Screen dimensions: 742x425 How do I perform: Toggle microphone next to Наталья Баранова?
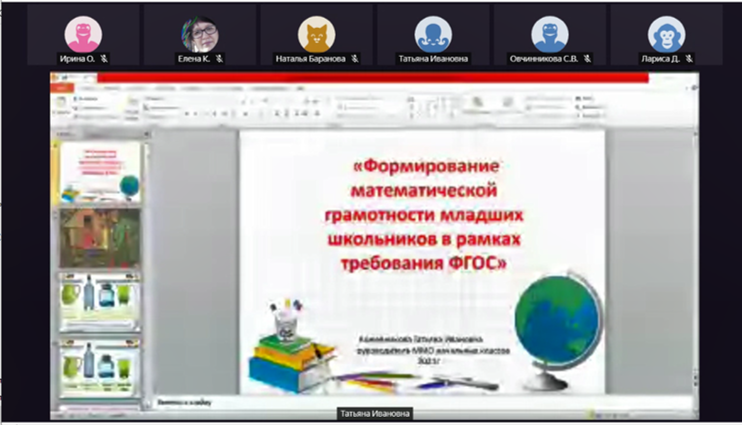coord(355,59)
